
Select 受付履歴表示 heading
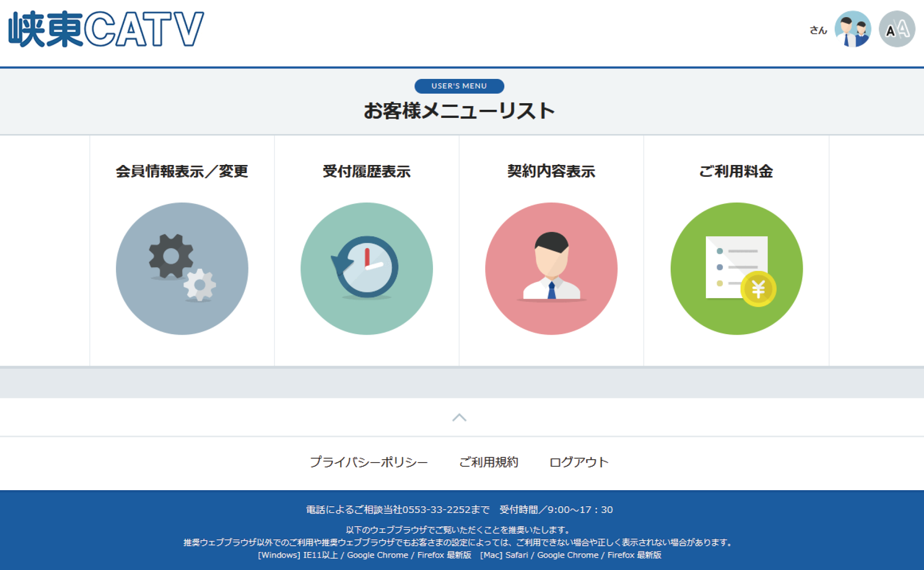pyautogui.click(x=366, y=171)
